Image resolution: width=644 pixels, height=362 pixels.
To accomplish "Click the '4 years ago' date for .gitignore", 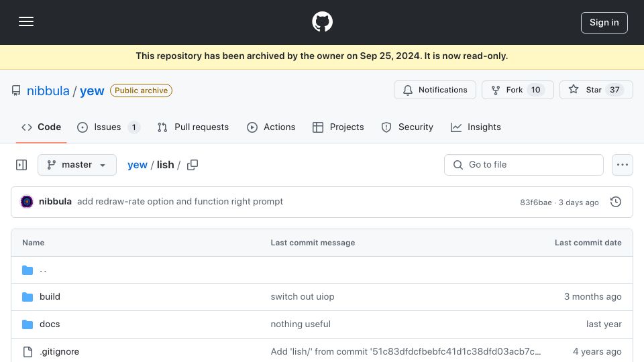I will [597, 352].
